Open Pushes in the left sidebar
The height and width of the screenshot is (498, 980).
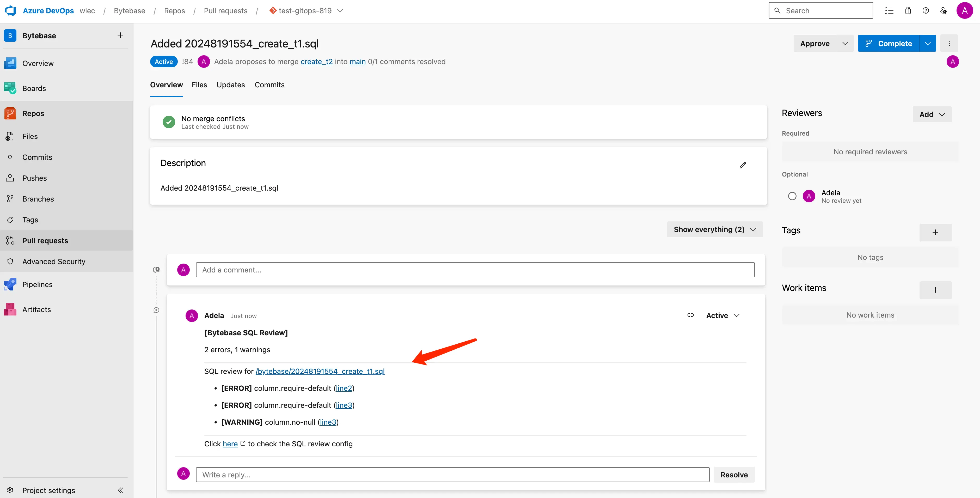35,178
